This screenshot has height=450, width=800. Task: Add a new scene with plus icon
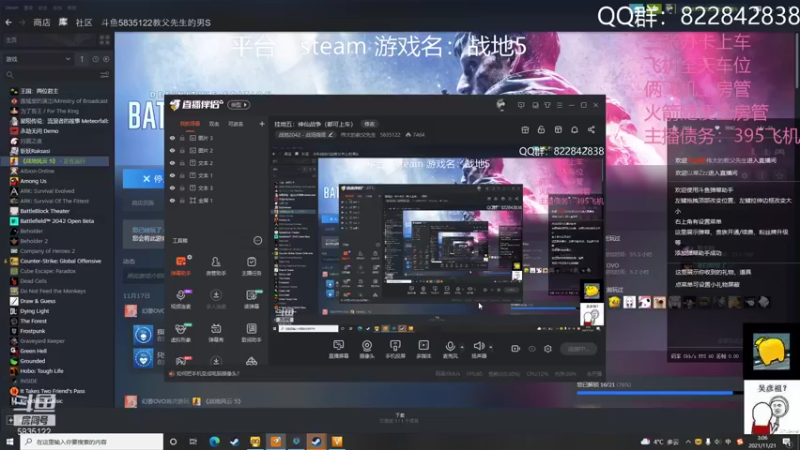262,123
